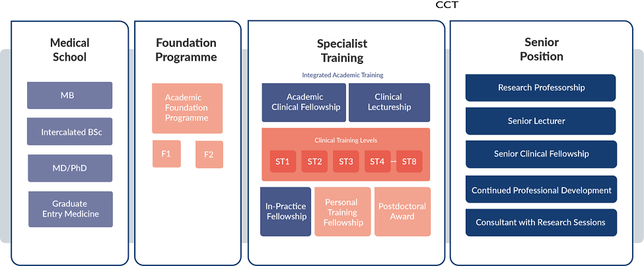Open Academic Clinical Fellowship box
Viewport: 644px width, 266px height.
[304, 102]
